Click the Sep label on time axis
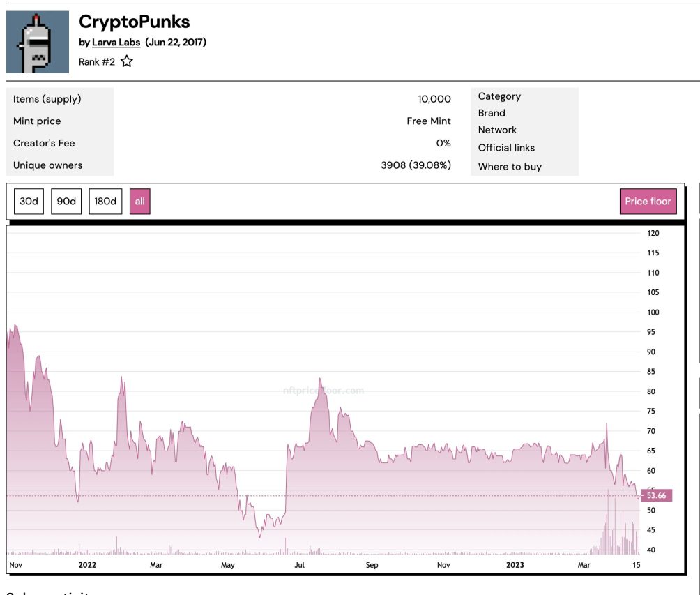Image resolution: width=700 pixels, height=595 pixels. click(372, 565)
